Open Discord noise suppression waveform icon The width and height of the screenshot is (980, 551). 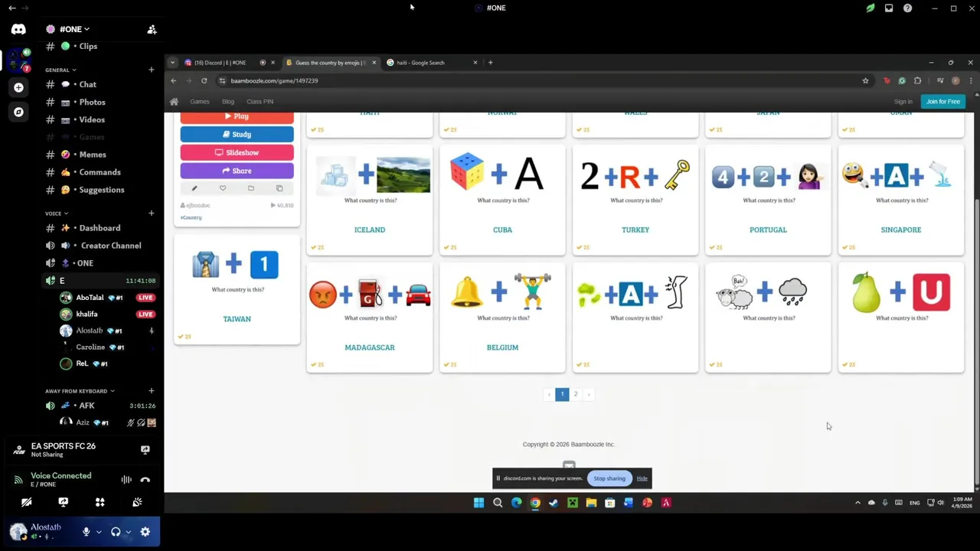click(126, 480)
